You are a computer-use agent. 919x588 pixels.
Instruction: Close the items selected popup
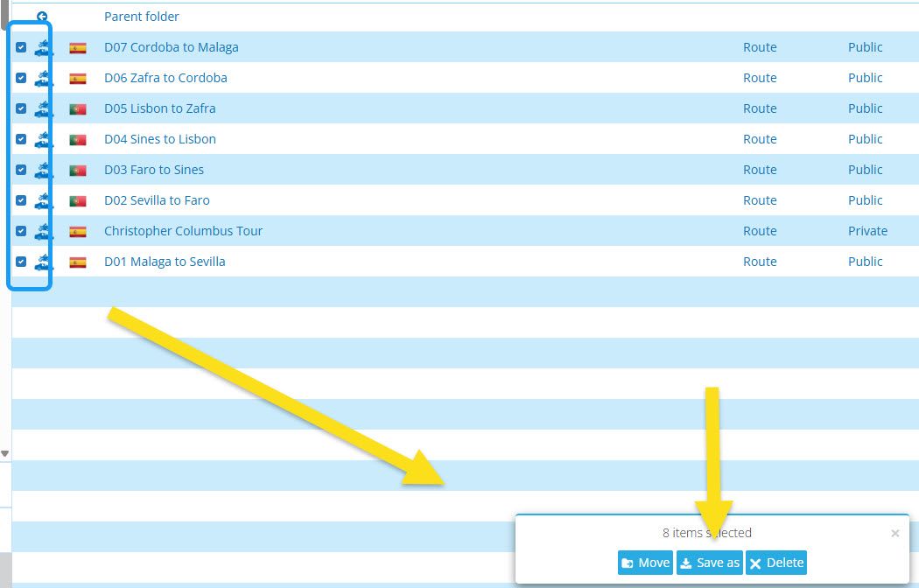[895, 533]
